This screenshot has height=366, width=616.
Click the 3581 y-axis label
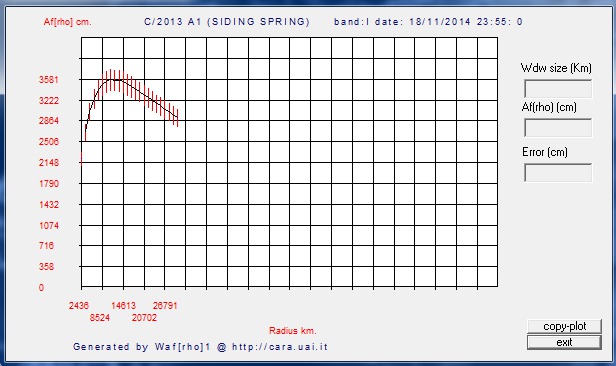coord(49,80)
